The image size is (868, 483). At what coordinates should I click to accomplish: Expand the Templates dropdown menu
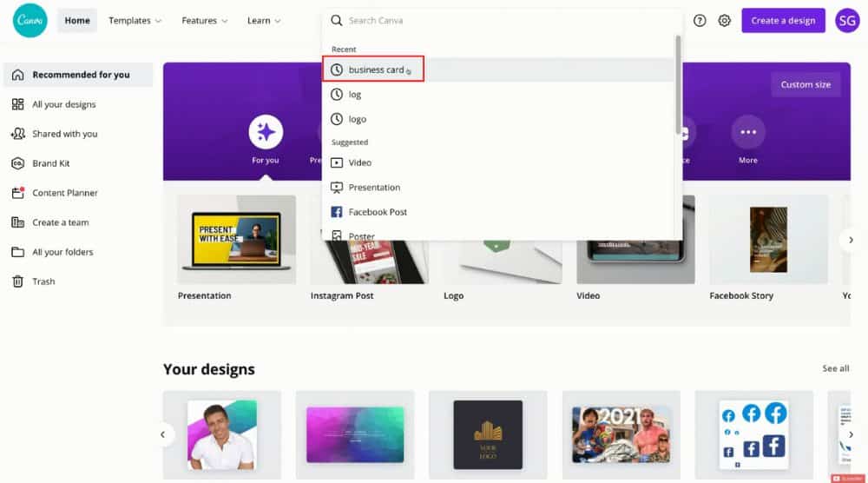click(x=135, y=21)
